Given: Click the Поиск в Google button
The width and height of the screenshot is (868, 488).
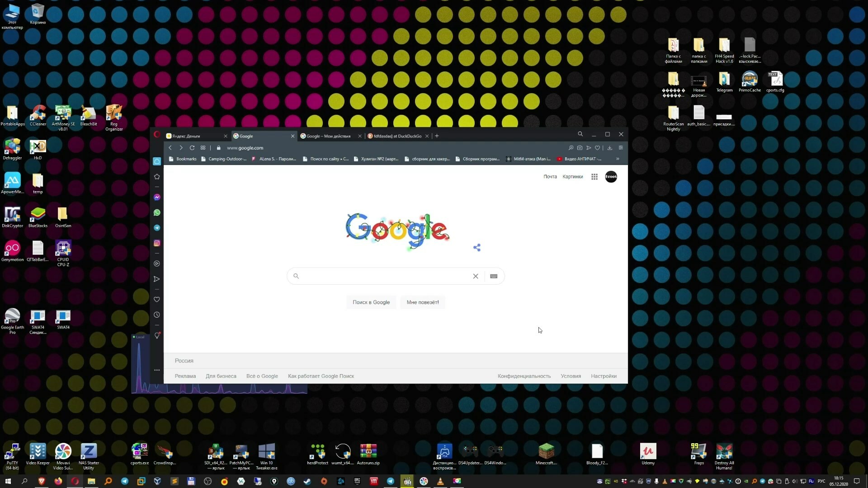Looking at the screenshot, I should pyautogui.click(x=371, y=302).
